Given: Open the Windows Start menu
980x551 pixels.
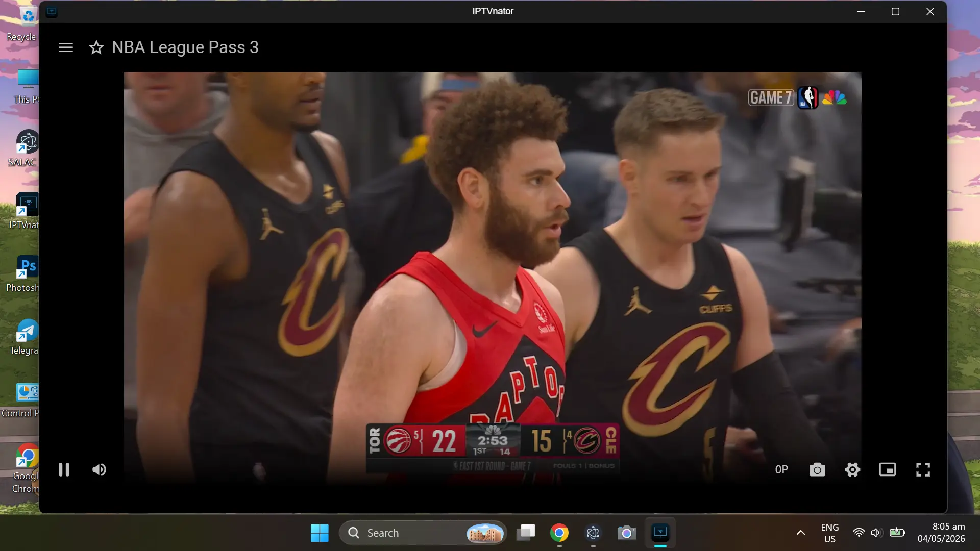Looking at the screenshot, I should (x=320, y=533).
